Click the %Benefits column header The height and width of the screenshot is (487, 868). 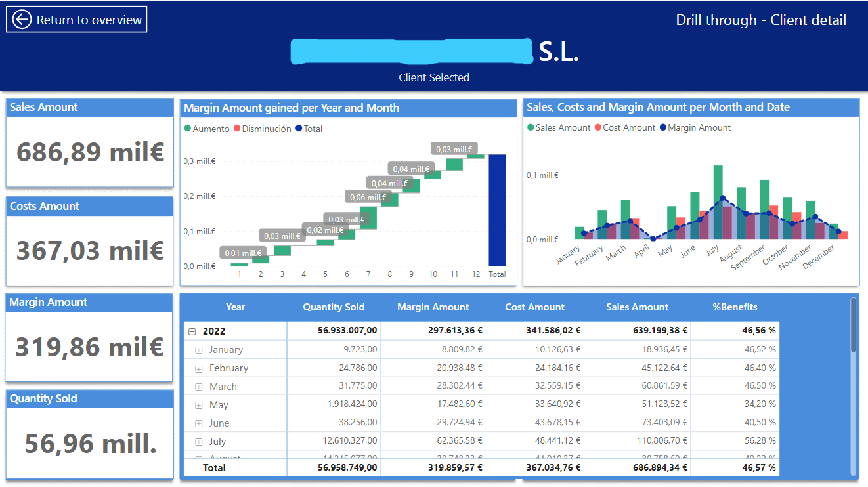point(735,307)
